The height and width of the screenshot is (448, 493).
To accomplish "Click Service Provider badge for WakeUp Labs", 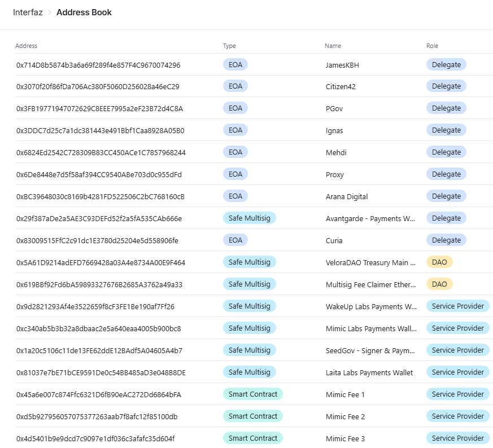I will (457, 306).
